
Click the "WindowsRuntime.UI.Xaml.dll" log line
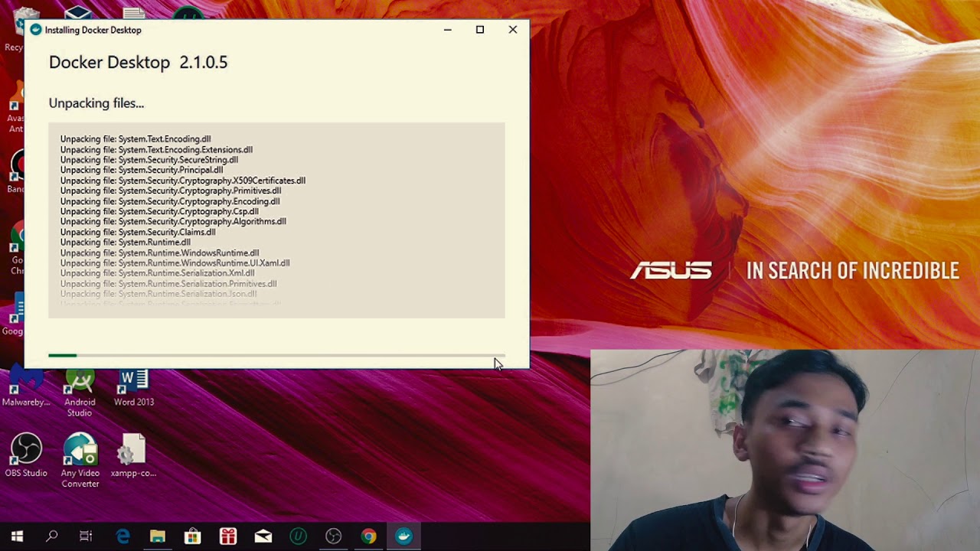tap(175, 262)
